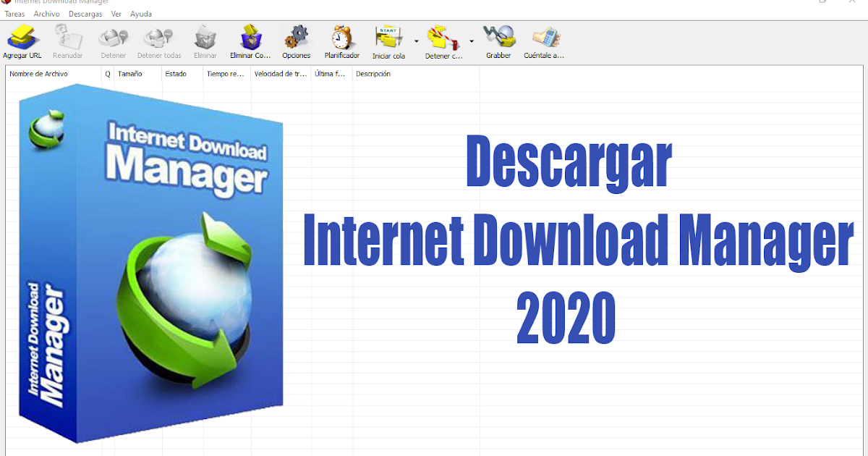Open the Descargas menu
The width and height of the screenshot is (868, 456).
pos(85,14)
